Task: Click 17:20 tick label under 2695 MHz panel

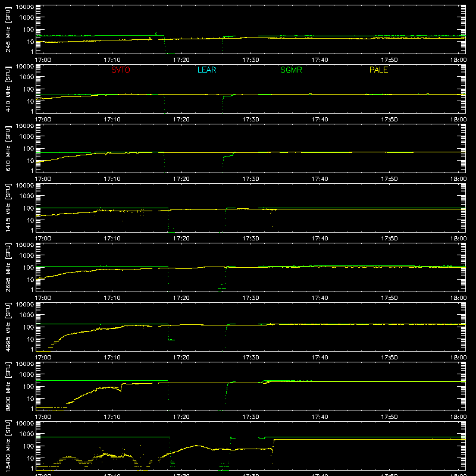Action: (x=181, y=298)
